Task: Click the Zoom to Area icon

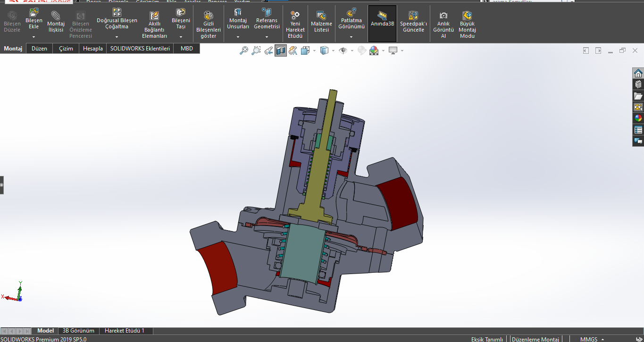Action: tap(256, 50)
